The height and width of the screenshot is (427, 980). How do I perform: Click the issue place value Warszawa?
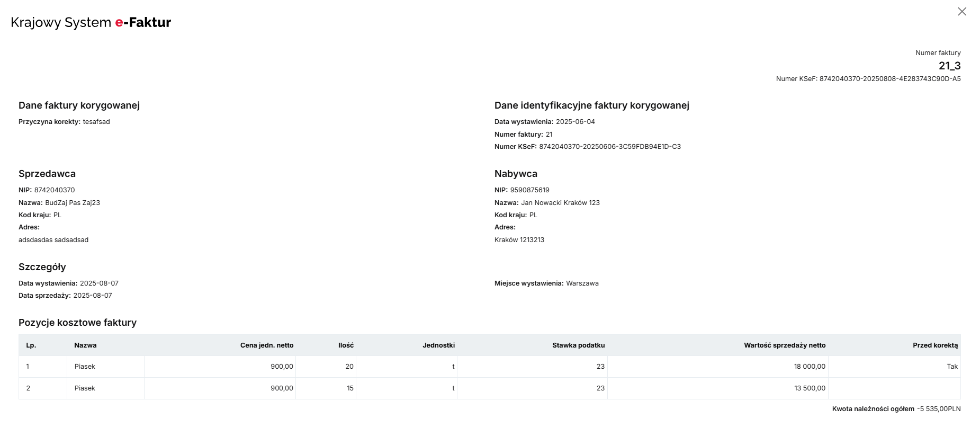click(x=582, y=283)
